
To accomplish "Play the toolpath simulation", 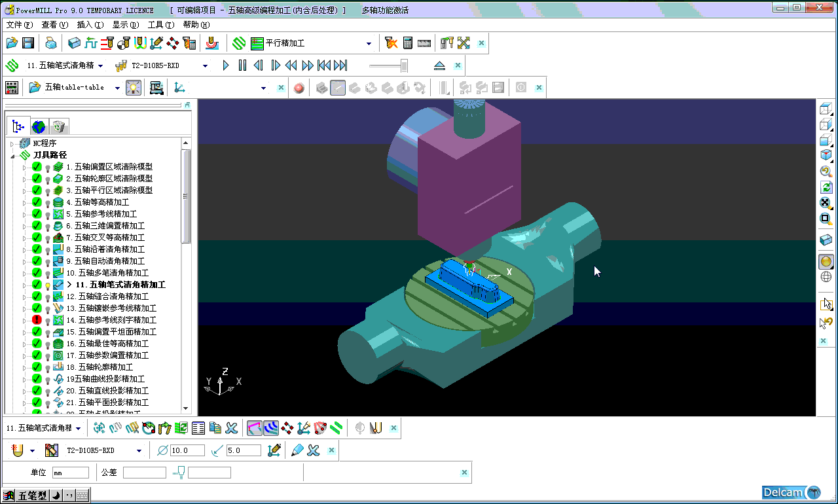I will point(226,65).
